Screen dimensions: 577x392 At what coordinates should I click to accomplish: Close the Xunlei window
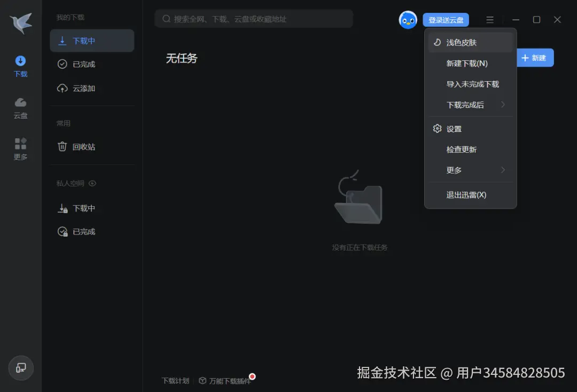tap(557, 20)
